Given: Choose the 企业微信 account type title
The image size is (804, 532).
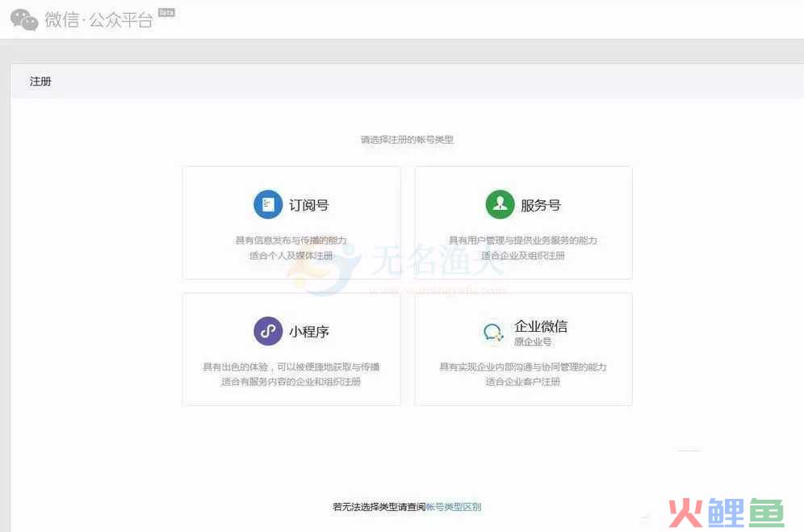Looking at the screenshot, I should click(541, 326).
